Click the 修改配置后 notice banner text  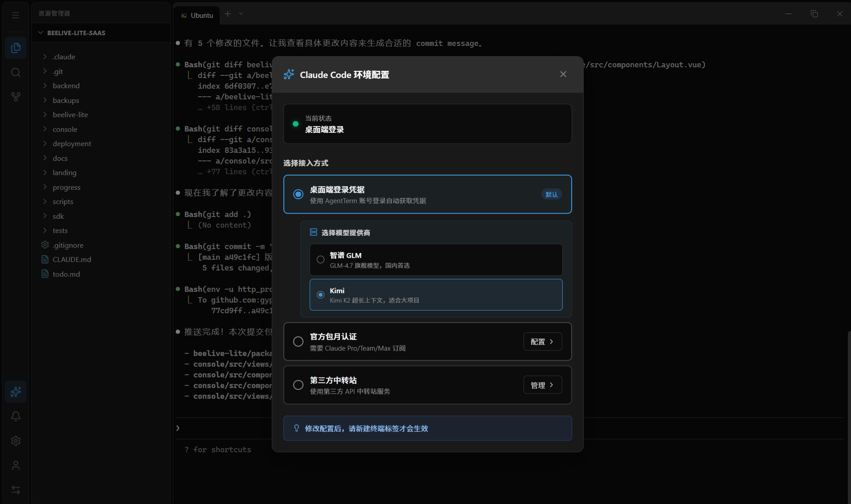tap(366, 428)
